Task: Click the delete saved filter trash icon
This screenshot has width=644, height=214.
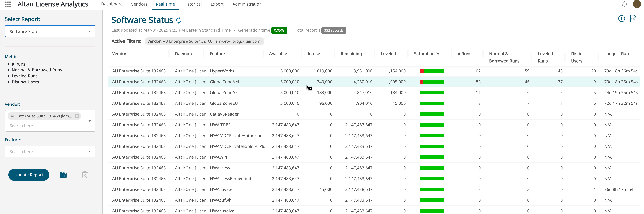Action: coord(85,175)
